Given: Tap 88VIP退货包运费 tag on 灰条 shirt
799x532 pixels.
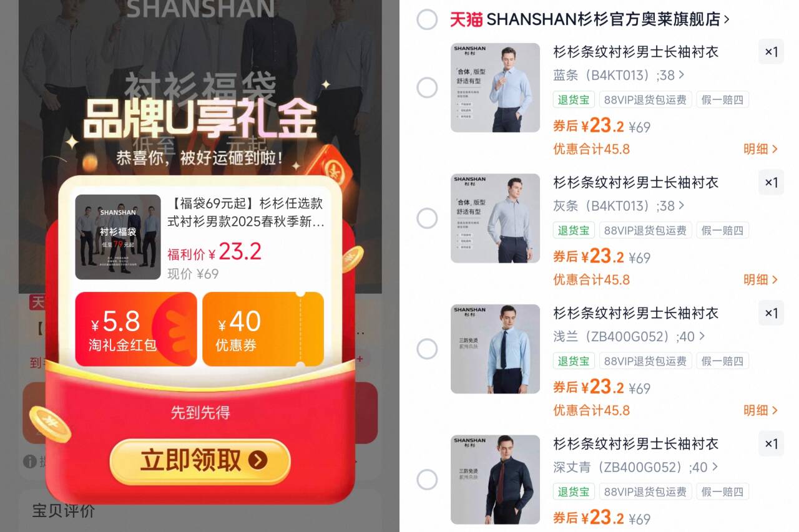Looking at the screenshot, I should tap(645, 230).
